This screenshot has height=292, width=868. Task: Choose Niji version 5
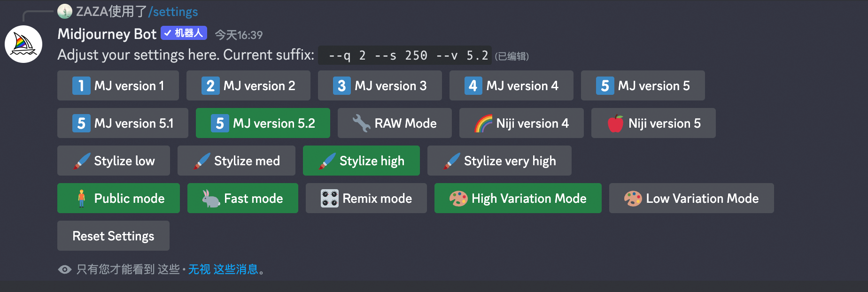[x=653, y=123]
